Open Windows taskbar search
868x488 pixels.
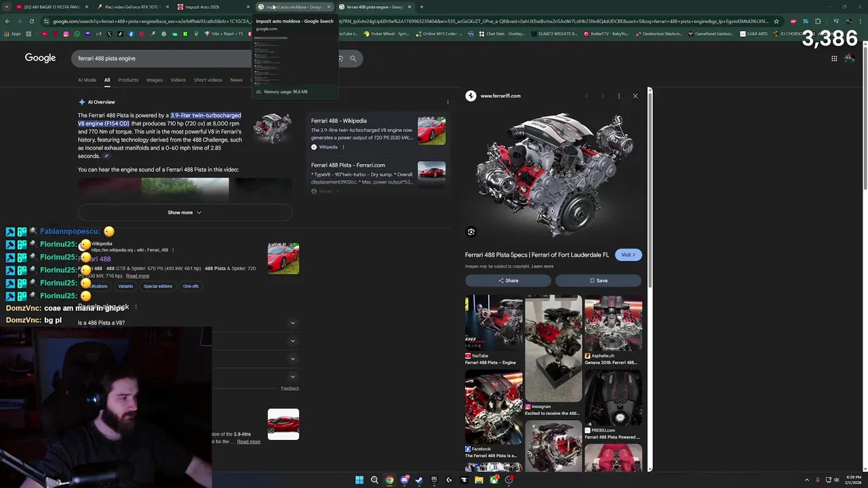click(374, 480)
